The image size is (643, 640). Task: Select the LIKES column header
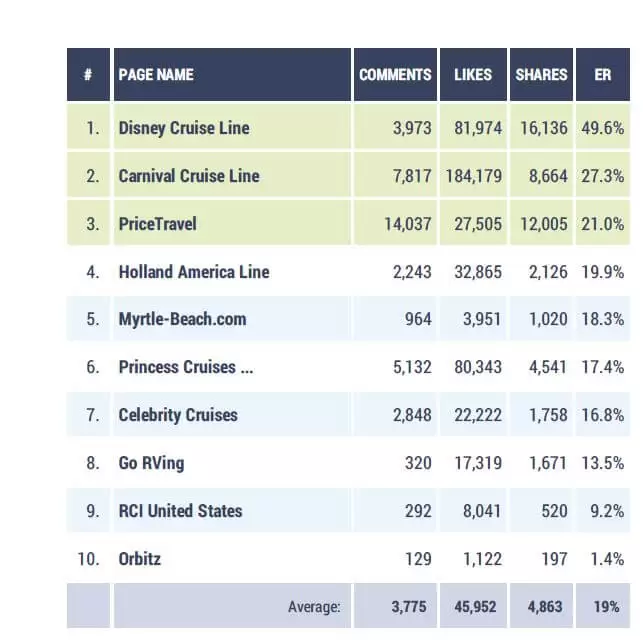pyautogui.click(x=473, y=74)
